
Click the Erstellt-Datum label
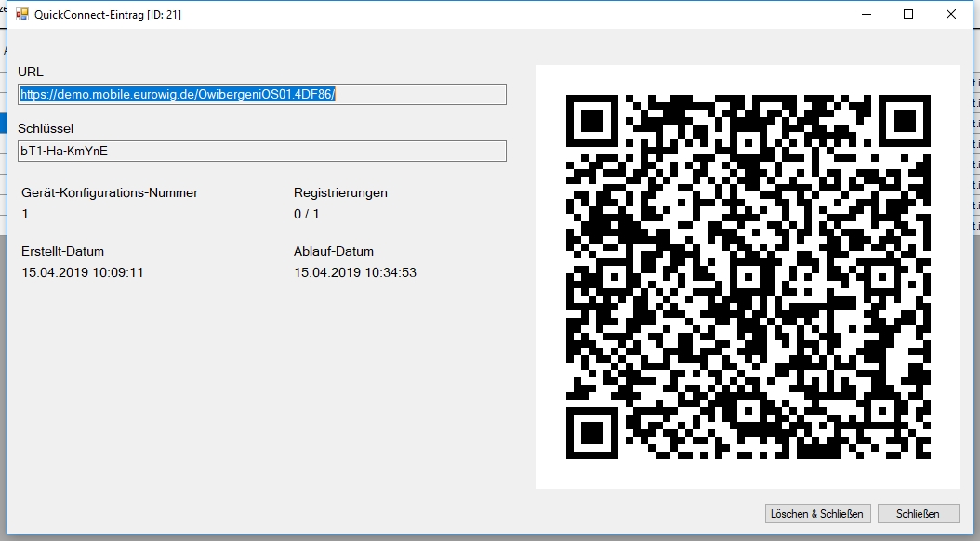[x=62, y=251]
